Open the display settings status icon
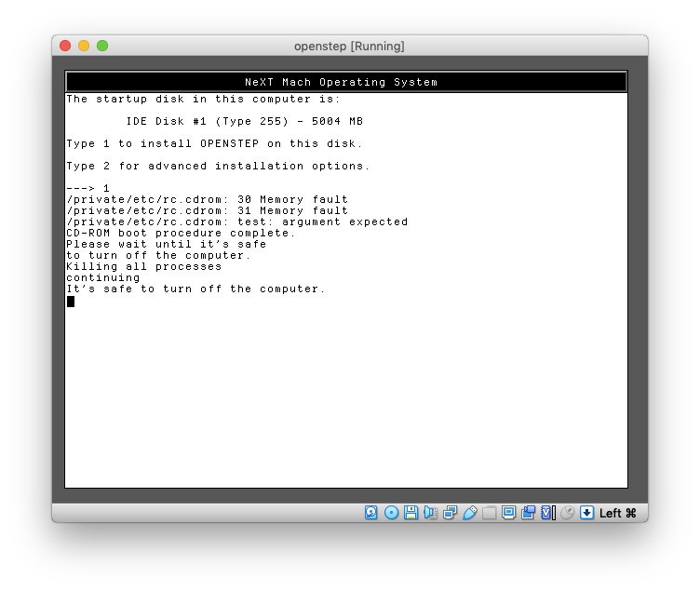Screen dimensions: 700x591 tap(508, 513)
